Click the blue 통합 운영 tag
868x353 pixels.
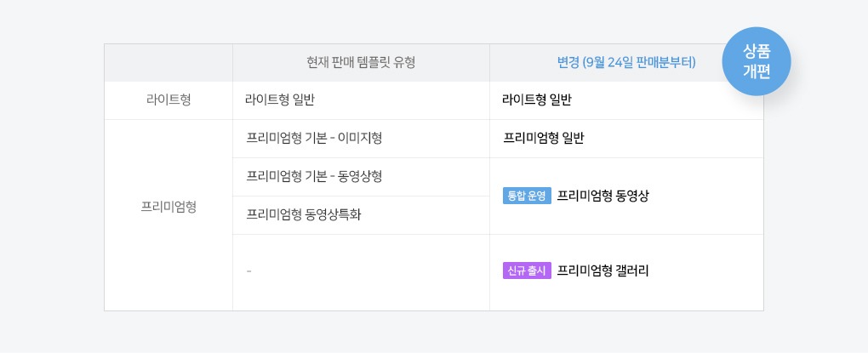527,196
